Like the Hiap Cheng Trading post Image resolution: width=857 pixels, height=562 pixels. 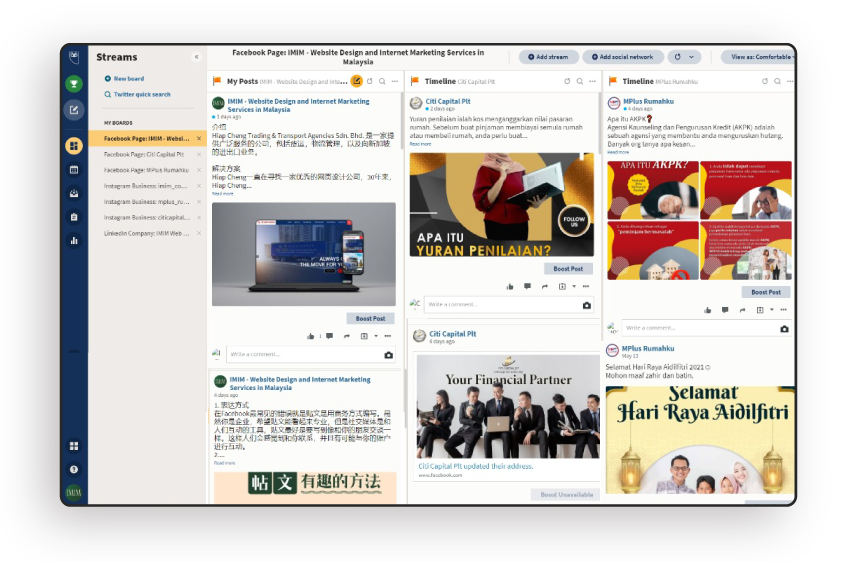pyautogui.click(x=311, y=336)
